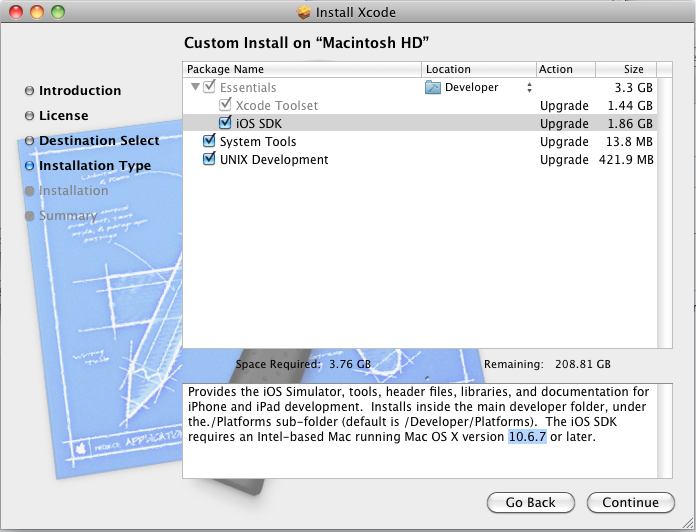Click the Essentials row label
The height and width of the screenshot is (532, 696).
click(248, 87)
